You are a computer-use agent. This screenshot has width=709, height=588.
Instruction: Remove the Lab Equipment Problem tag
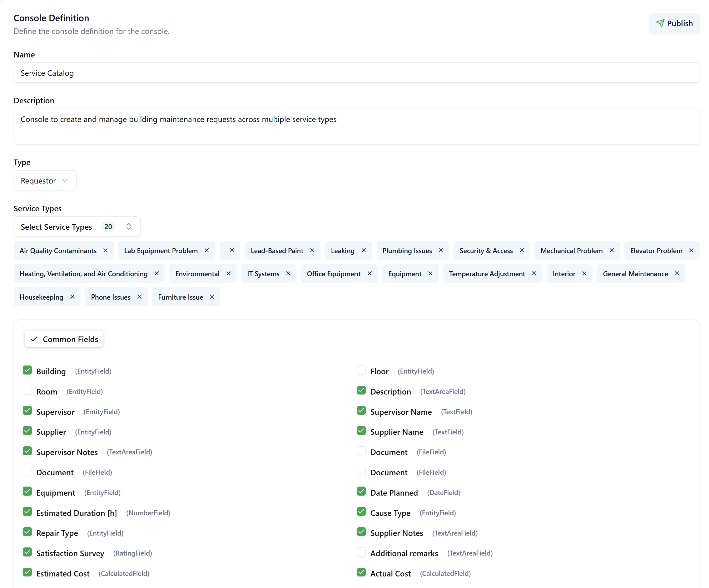(x=207, y=250)
